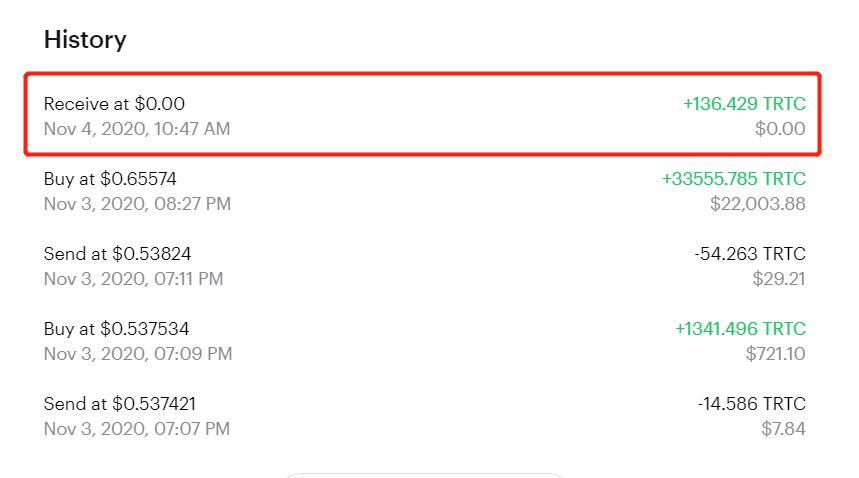Select the -14.586 TRTC sent amount

pos(752,404)
